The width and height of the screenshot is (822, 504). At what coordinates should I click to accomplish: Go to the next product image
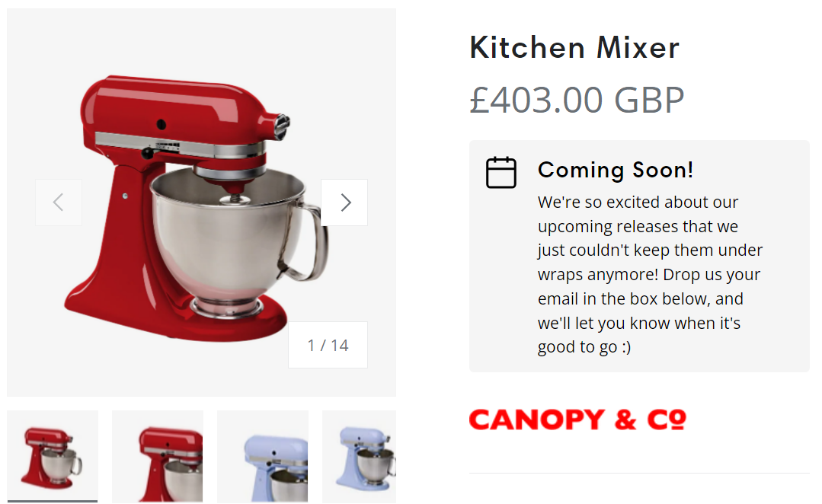(x=344, y=203)
